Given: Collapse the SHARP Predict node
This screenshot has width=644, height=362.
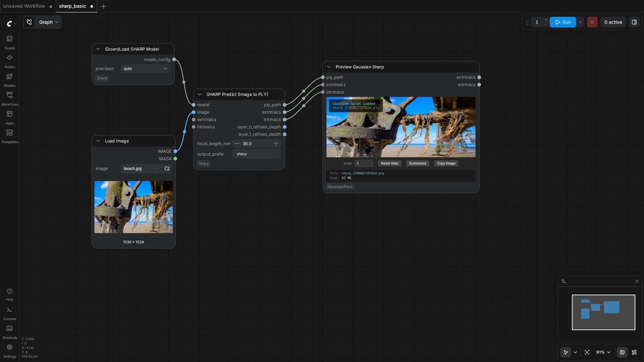Looking at the screenshot, I should click(200, 95).
